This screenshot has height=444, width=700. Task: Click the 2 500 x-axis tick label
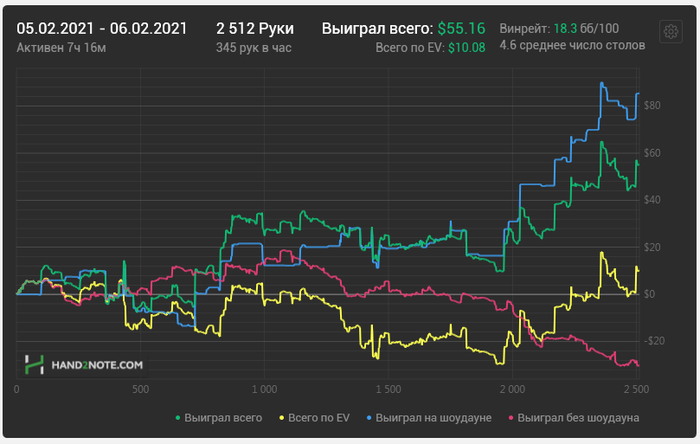point(637,390)
